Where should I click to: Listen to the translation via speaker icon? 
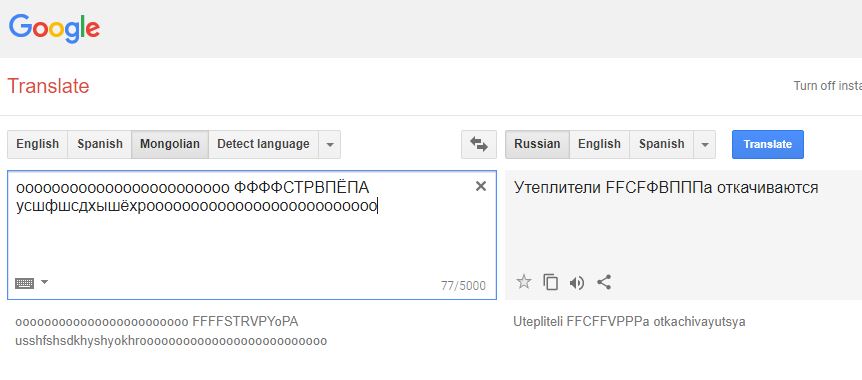pos(577,283)
